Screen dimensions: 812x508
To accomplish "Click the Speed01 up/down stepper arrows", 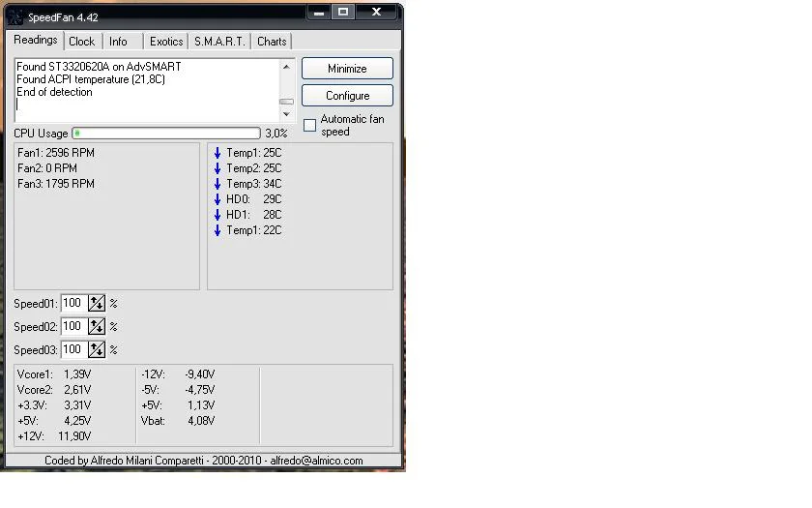I will coord(97,303).
